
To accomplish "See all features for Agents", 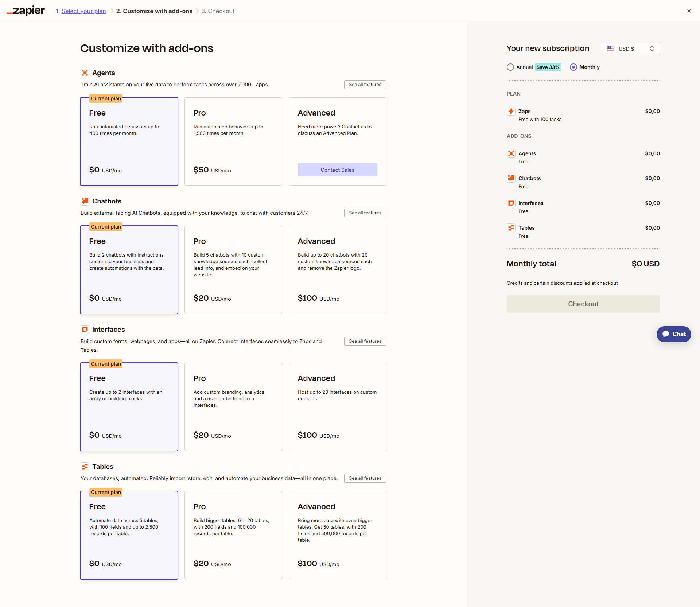I will tap(365, 85).
